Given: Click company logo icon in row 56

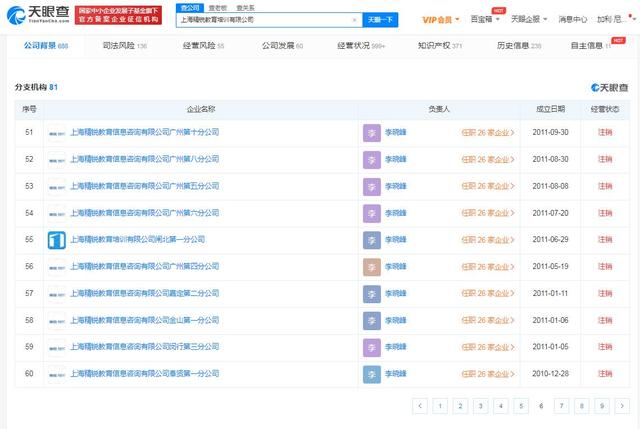Looking at the screenshot, I should pyautogui.click(x=57, y=267).
